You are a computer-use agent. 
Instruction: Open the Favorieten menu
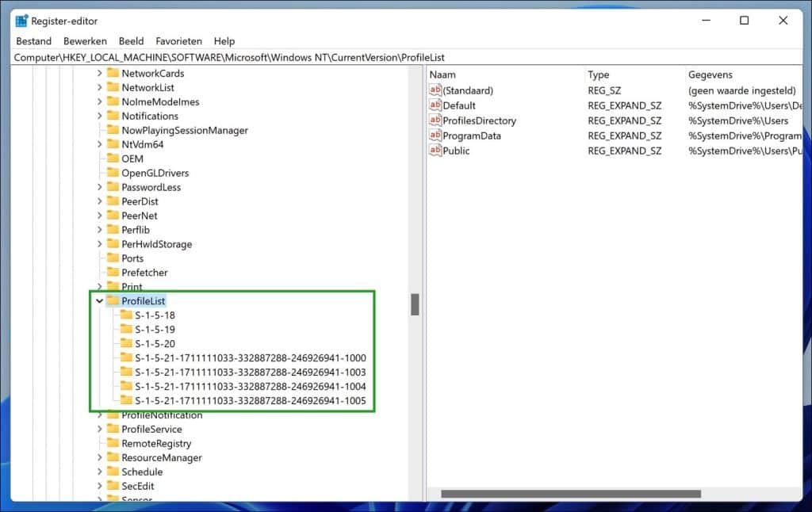[178, 40]
